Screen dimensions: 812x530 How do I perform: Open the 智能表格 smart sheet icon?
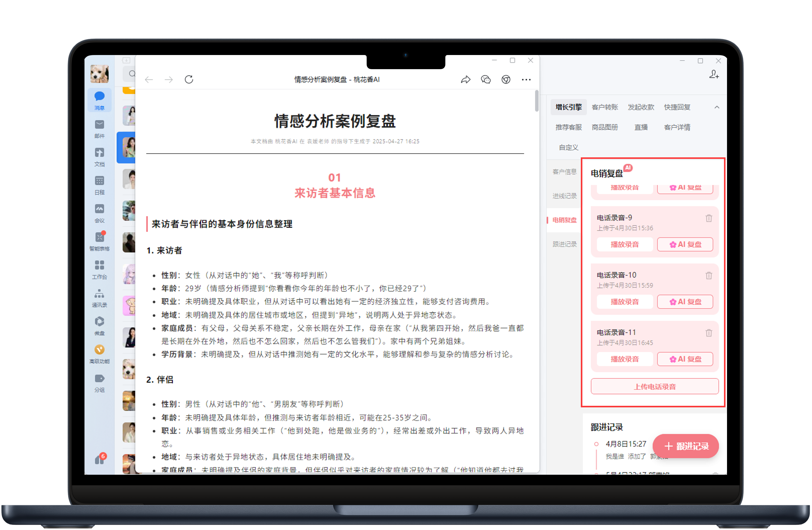tap(99, 242)
